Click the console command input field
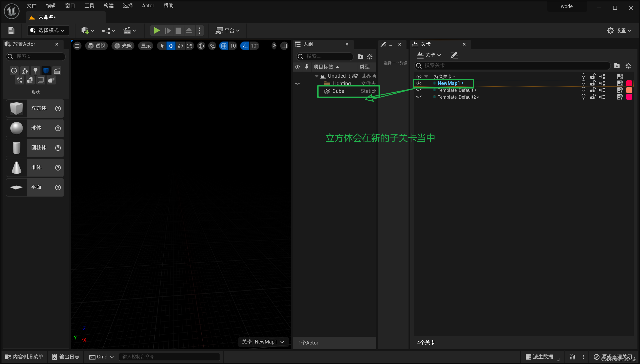 pos(169,357)
